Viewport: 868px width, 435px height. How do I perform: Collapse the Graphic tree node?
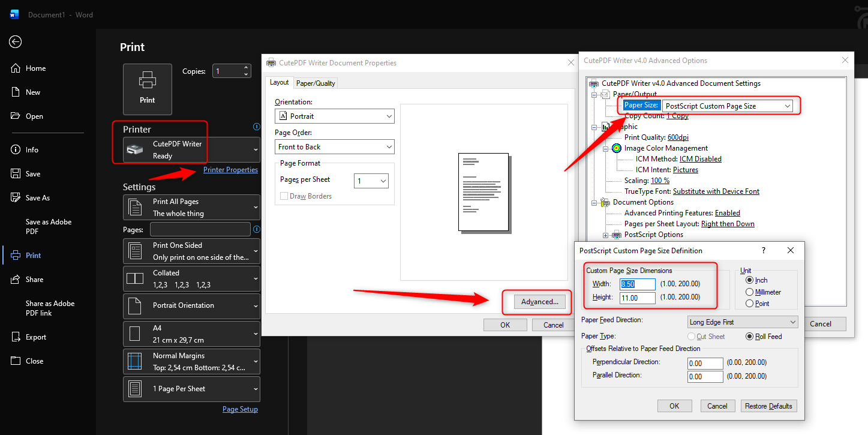[594, 127]
